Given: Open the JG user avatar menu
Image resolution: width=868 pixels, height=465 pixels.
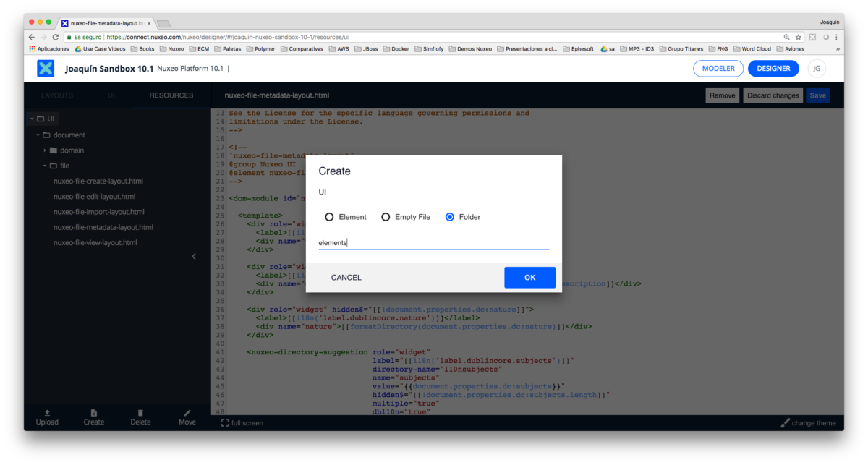Looking at the screenshot, I should coord(816,68).
